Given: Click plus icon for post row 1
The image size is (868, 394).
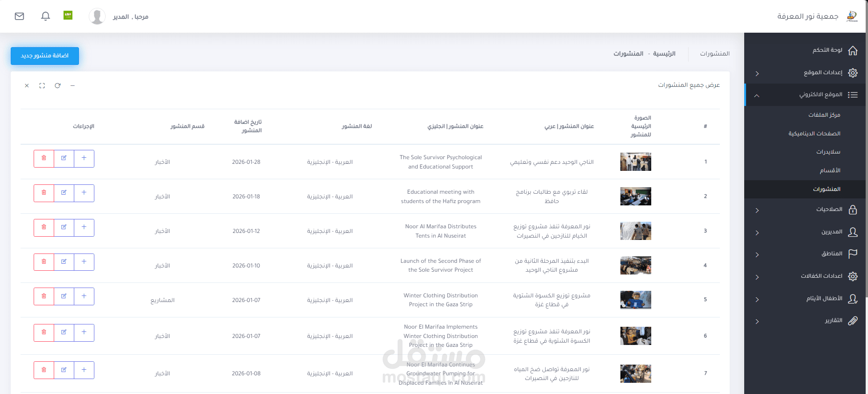Looking at the screenshot, I should point(84,158).
